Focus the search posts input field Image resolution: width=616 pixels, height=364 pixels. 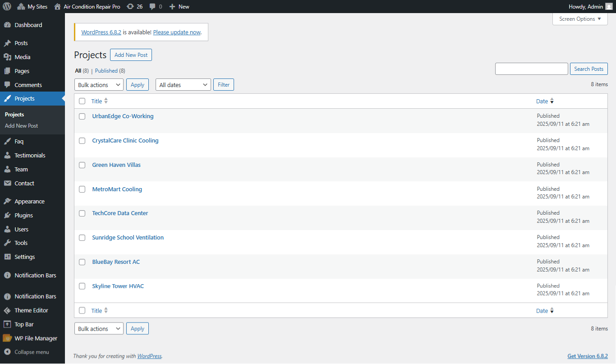[x=531, y=69]
